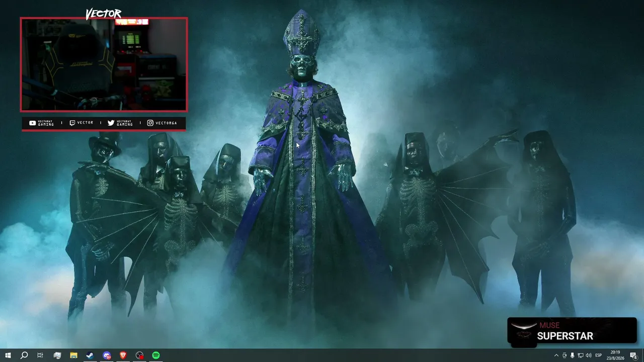The height and width of the screenshot is (362, 644).
Task: Click the Twitter Vectorat Gaming label
Action: 120,123
